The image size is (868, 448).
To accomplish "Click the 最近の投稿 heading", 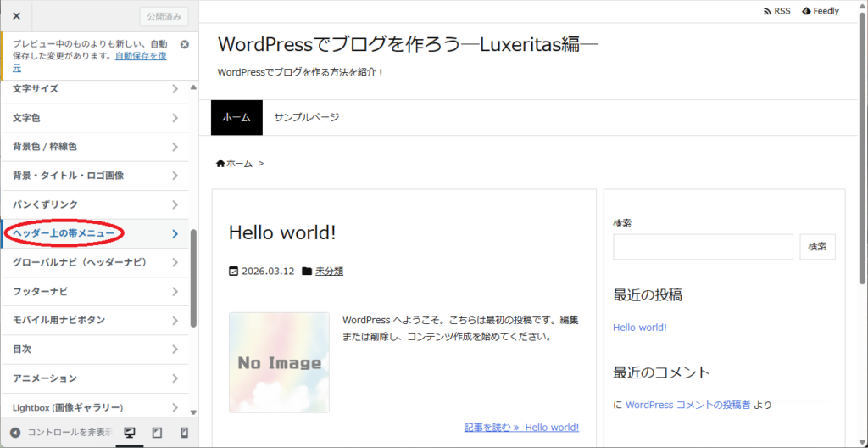I will [648, 295].
